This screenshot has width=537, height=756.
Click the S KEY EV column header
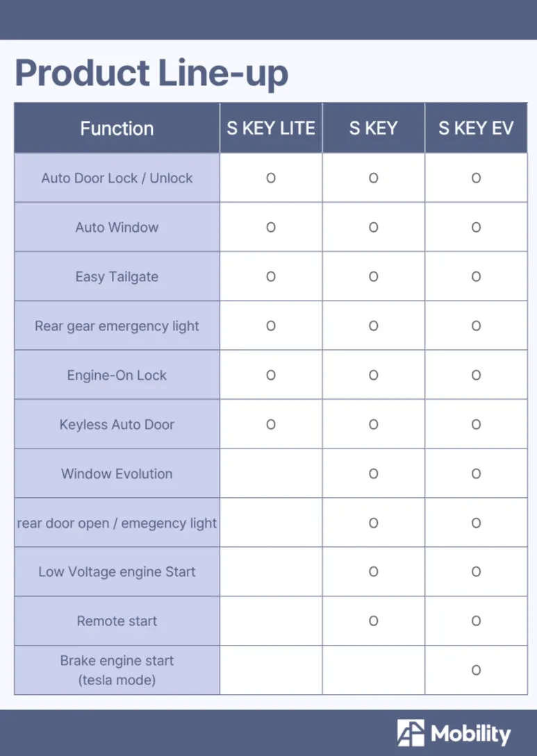pos(476,128)
